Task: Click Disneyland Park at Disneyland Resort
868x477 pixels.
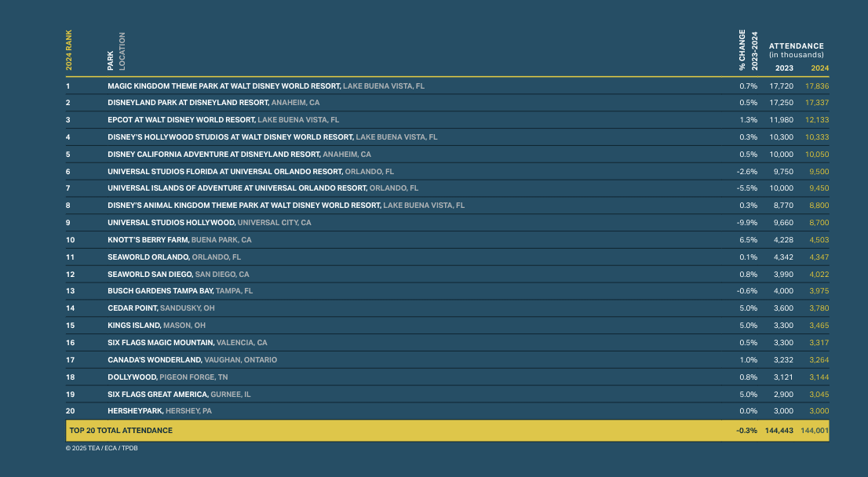Action: tap(188, 103)
